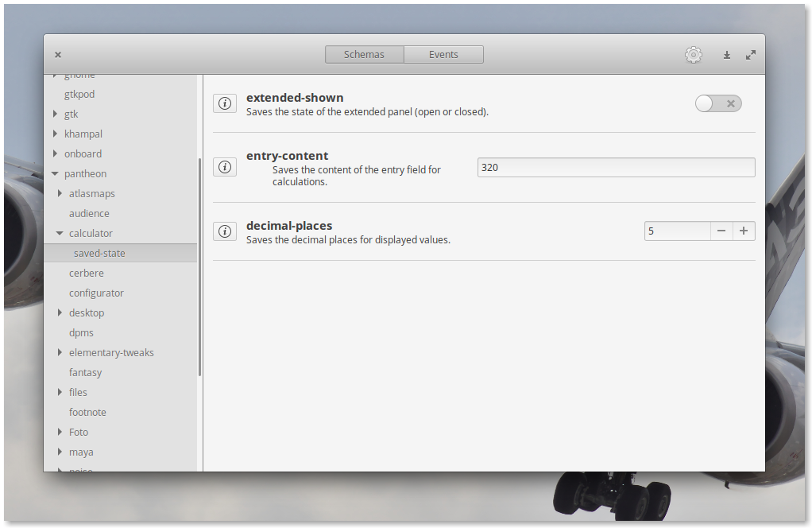Click the fullscreen expand icon
Image resolution: width=812 pixels, height=528 pixels.
coord(751,55)
